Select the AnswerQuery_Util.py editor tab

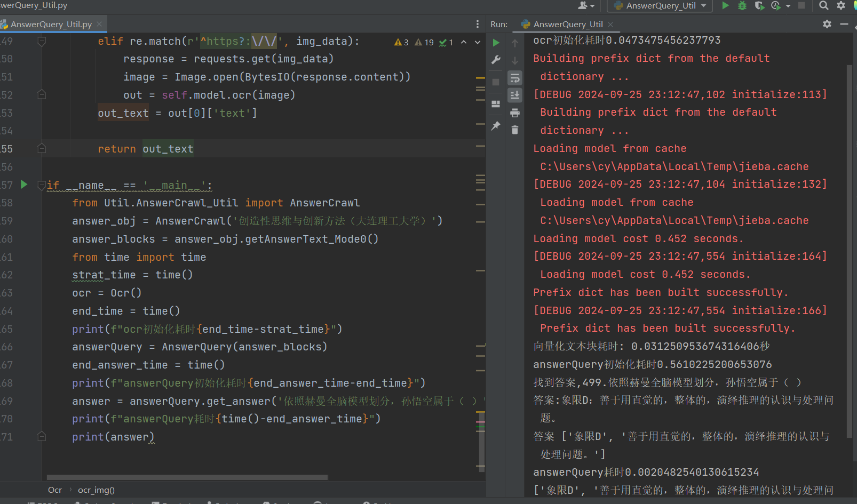coord(51,24)
